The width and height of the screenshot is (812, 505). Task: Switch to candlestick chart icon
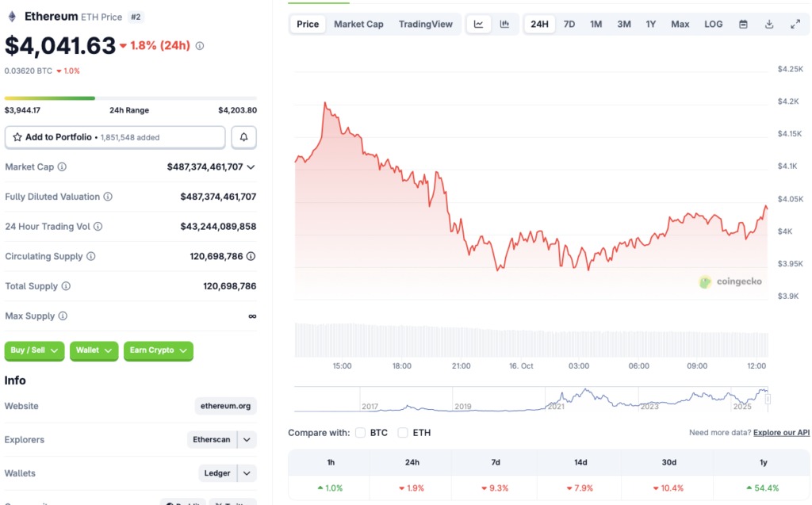click(504, 24)
